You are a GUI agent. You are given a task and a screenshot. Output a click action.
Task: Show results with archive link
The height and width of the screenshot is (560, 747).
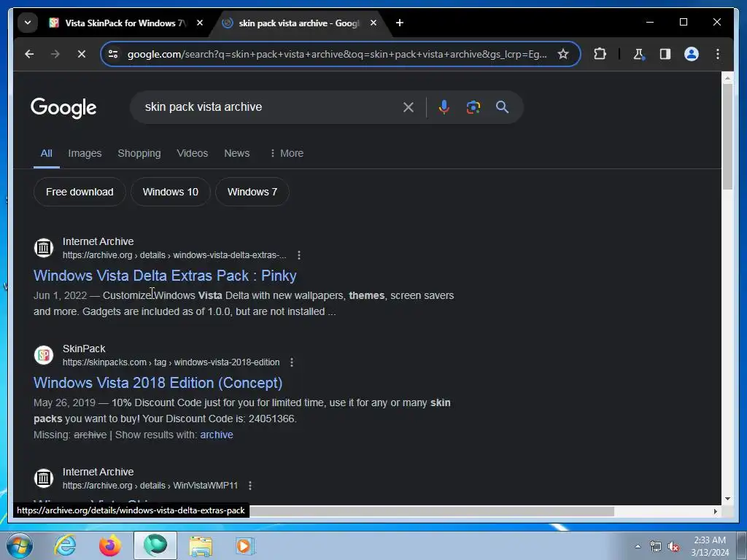click(x=216, y=435)
